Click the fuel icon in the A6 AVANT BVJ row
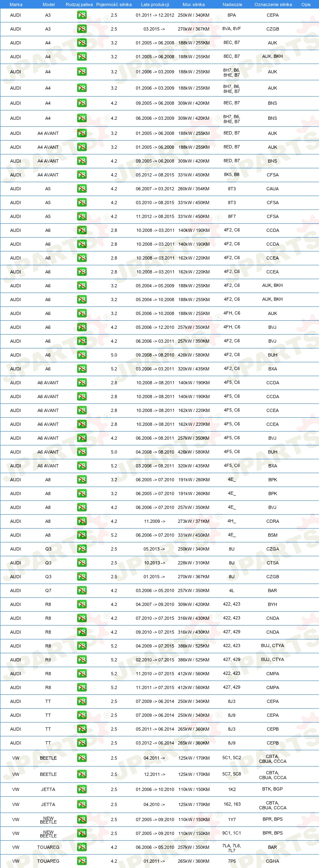 (82, 438)
